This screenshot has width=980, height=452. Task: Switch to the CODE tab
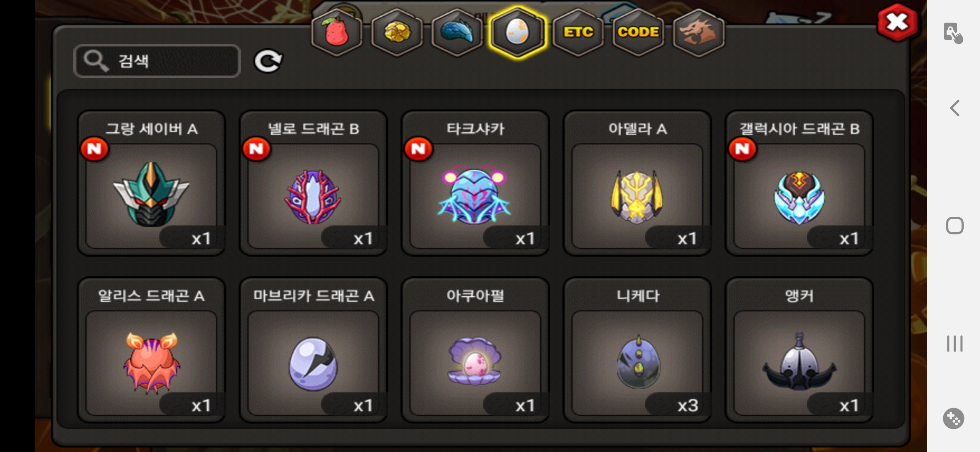pos(638,32)
